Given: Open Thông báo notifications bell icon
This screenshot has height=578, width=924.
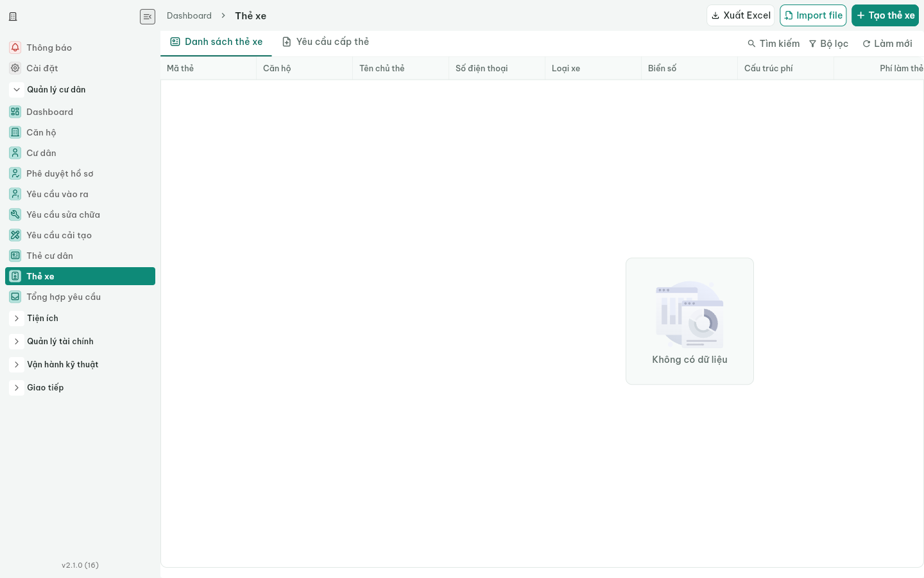Looking at the screenshot, I should pyautogui.click(x=15, y=48).
